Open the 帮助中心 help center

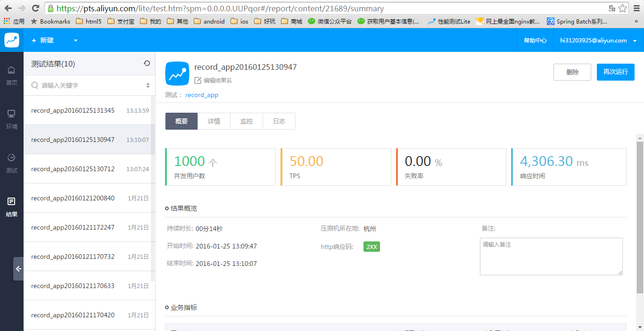coord(535,41)
